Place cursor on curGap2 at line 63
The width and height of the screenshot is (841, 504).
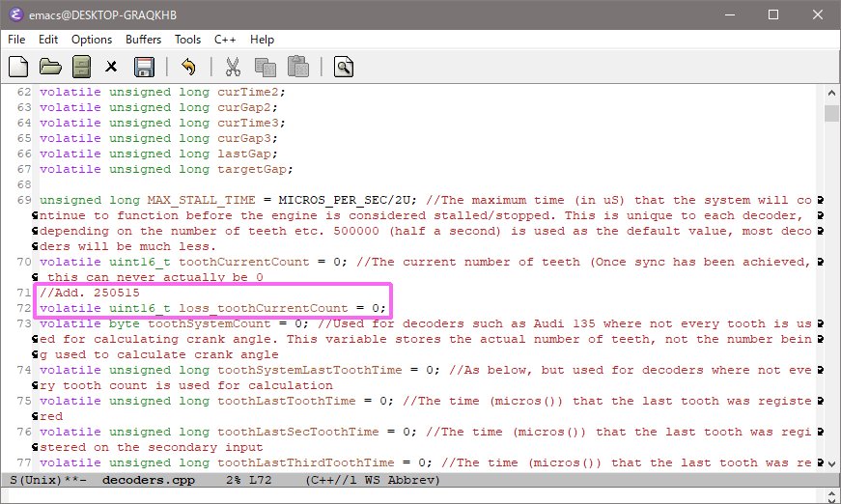[244, 108]
